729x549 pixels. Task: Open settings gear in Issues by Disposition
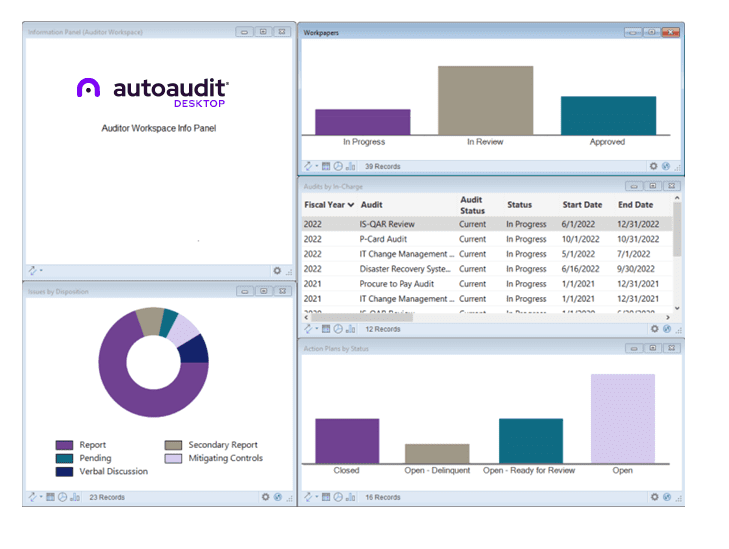click(265, 497)
